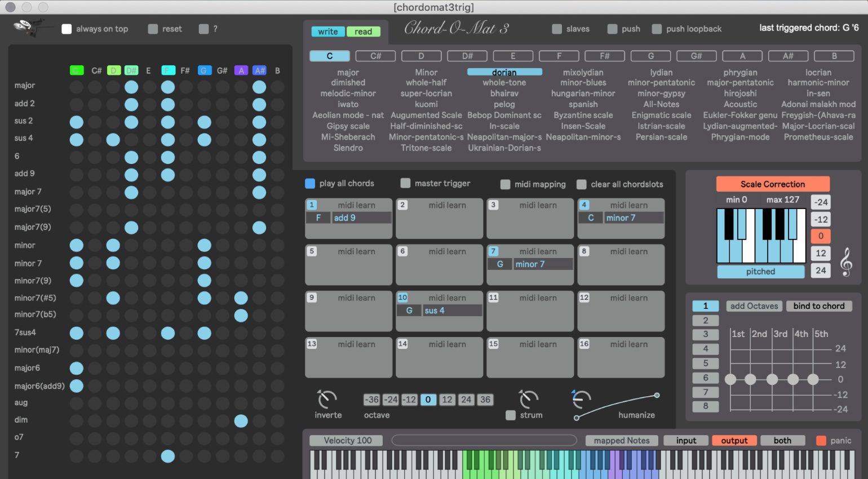868x479 pixels.
Task: Open slot 4 root note C dropdown
Action: tap(591, 218)
